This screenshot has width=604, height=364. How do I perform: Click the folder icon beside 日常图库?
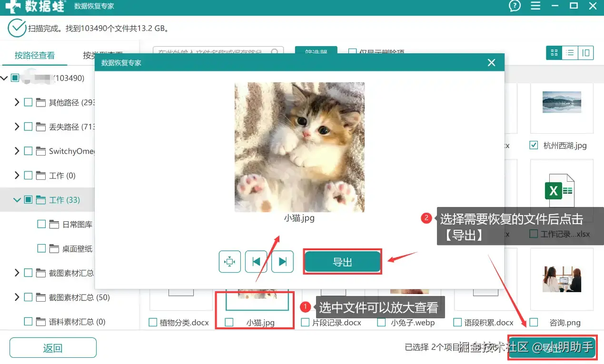click(x=54, y=225)
